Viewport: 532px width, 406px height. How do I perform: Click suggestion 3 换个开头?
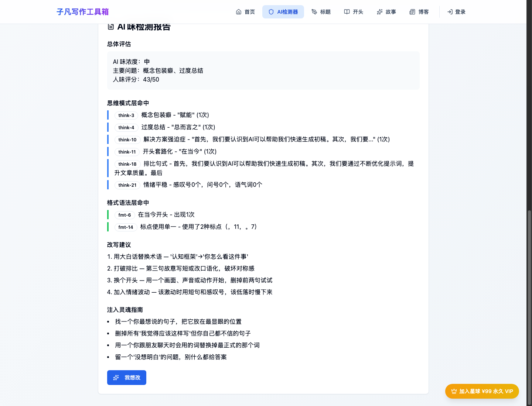tap(190, 280)
